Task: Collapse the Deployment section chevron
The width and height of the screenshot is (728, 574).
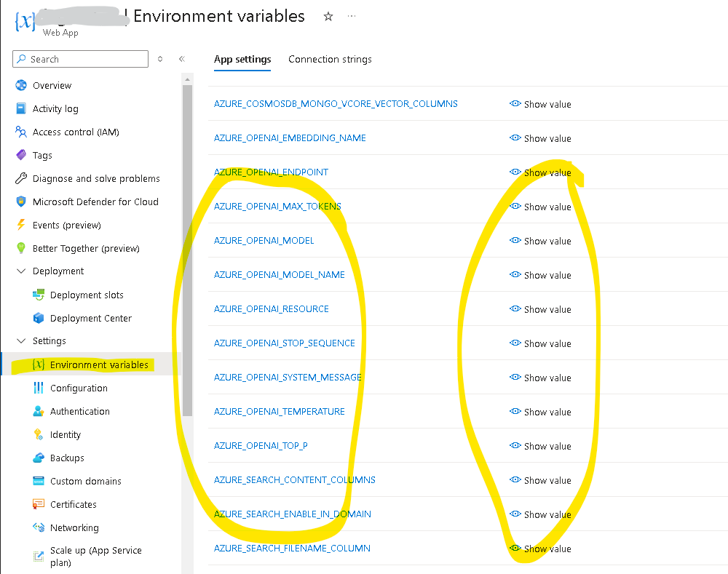Action: (x=21, y=271)
